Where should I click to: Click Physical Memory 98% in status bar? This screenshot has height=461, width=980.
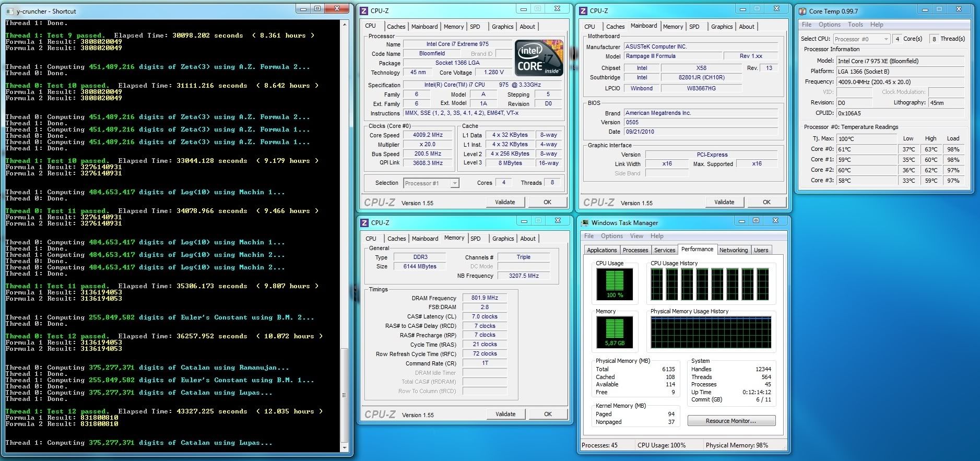pos(737,445)
